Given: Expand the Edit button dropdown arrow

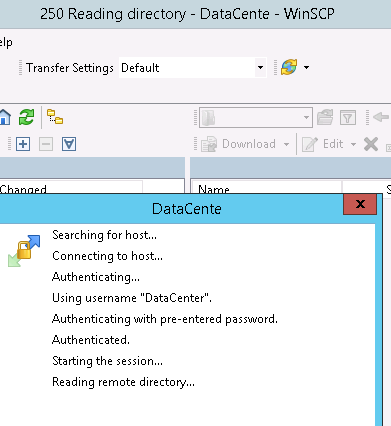Looking at the screenshot, I should [353, 144].
